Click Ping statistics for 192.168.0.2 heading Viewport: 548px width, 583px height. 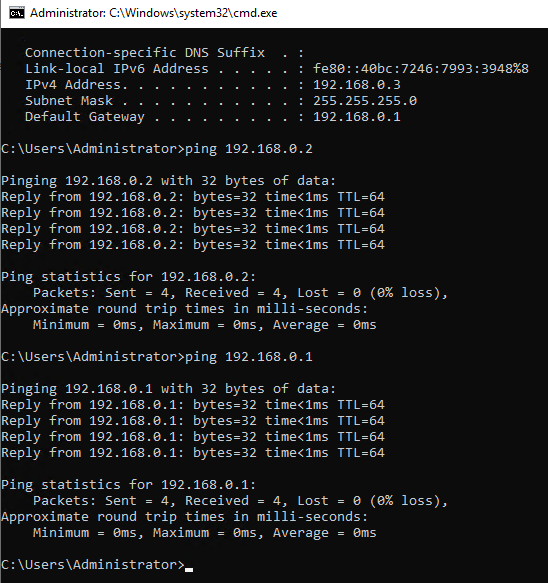(x=129, y=277)
